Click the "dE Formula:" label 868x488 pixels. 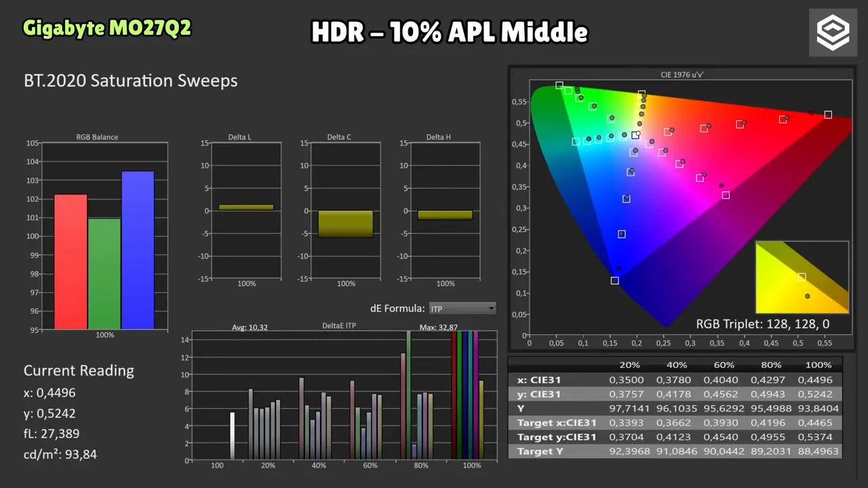(x=397, y=308)
